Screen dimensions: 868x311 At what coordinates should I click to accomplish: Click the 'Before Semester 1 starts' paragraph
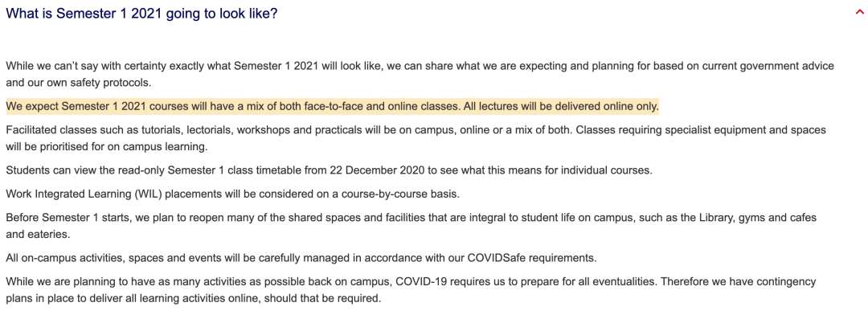tap(411, 226)
